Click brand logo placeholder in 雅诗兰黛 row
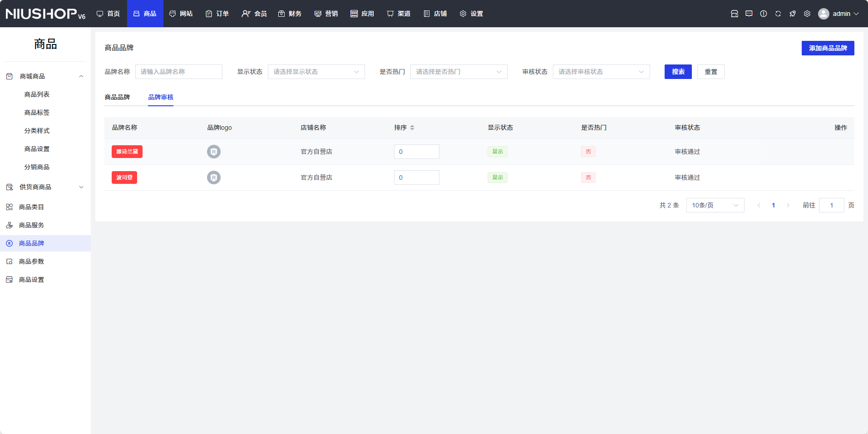 click(x=214, y=152)
